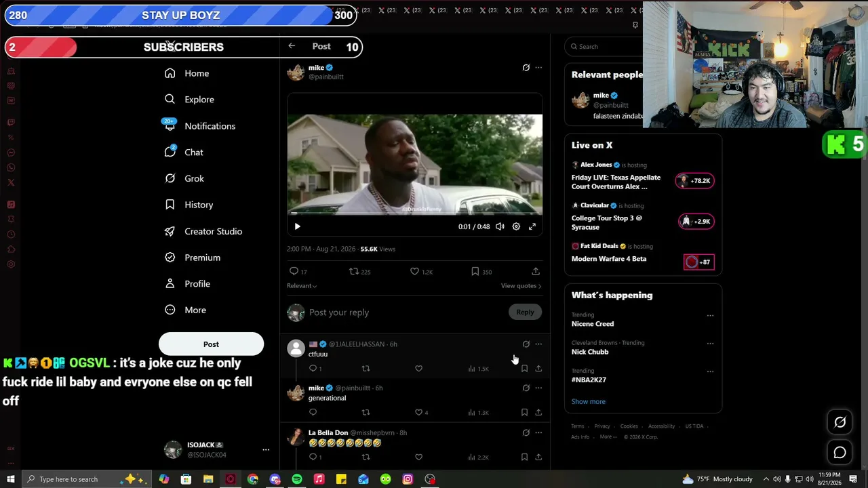Play the video in mike's post
This screenshot has width=868, height=488.
click(297, 226)
